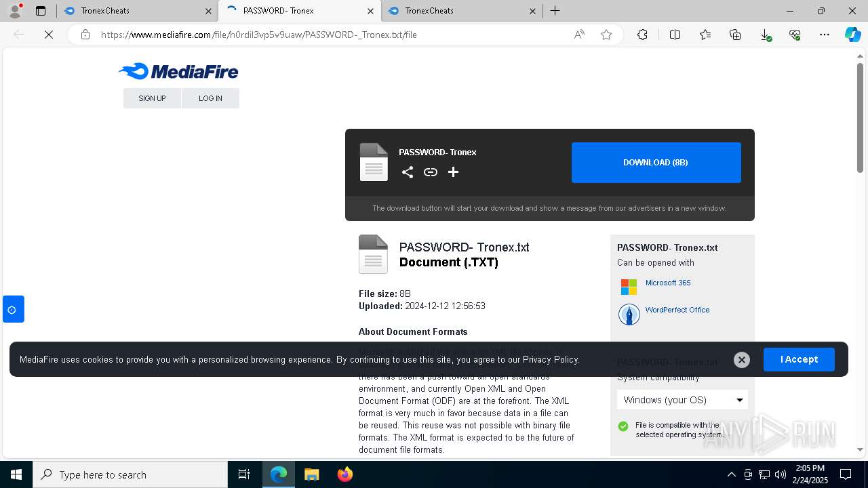This screenshot has width=868, height=488.
Task: Stop page loading with the X button
Action: click(x=49, y=35)
